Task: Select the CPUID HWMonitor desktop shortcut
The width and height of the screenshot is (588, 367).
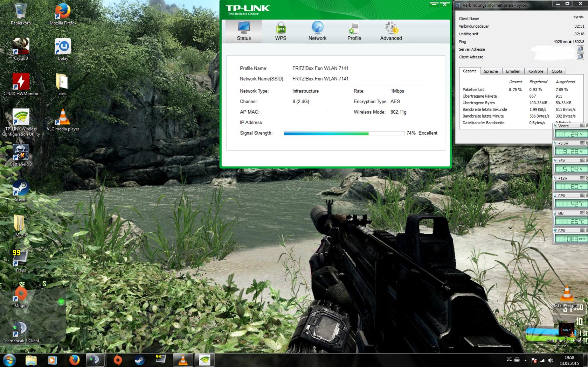Action: [21, 85]
